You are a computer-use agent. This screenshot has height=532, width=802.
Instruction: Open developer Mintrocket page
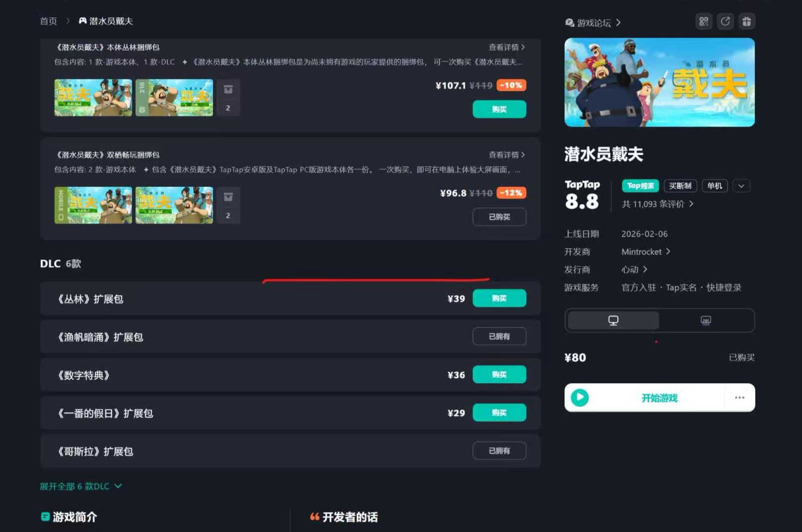coord(646,252)
